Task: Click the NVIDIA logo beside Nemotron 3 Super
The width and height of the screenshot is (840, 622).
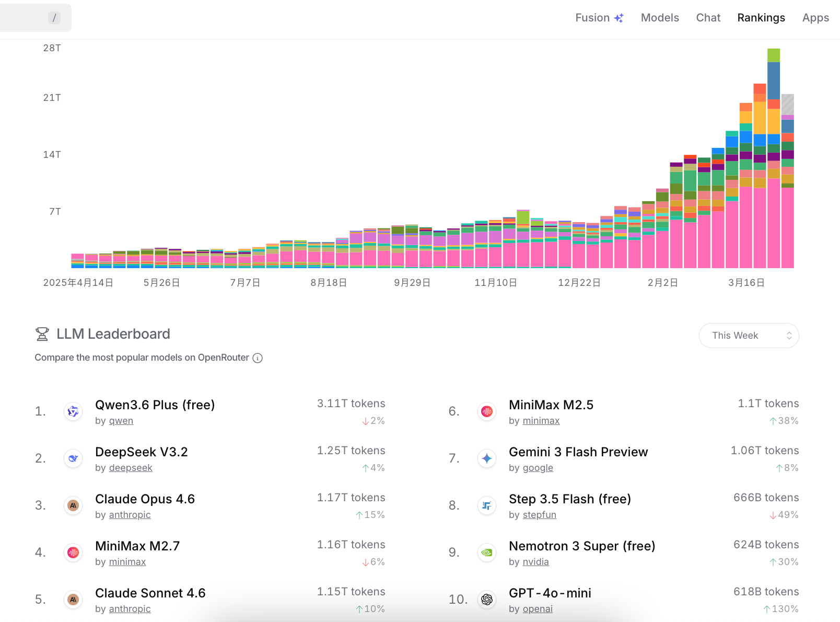Action: point(487,553)
